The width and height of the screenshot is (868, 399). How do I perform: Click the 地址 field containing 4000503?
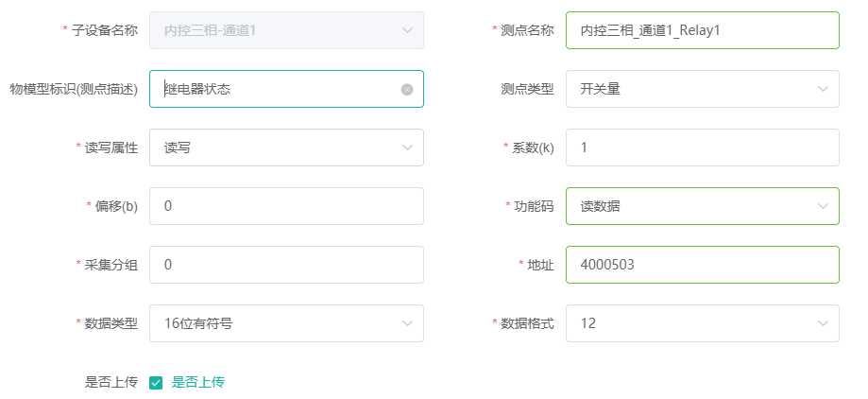click(702, 265)
